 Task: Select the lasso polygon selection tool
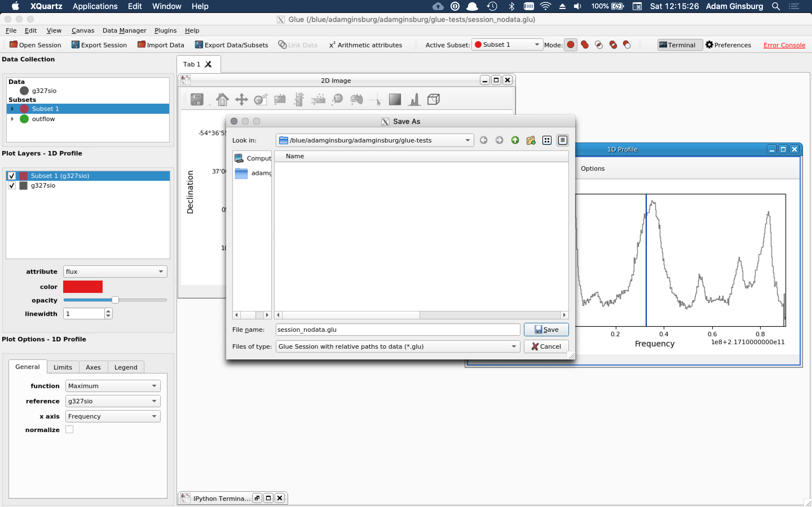click(357, 100)
